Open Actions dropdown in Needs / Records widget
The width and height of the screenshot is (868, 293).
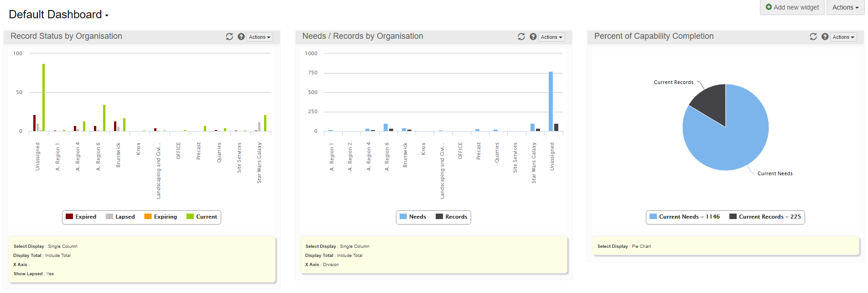551,37
